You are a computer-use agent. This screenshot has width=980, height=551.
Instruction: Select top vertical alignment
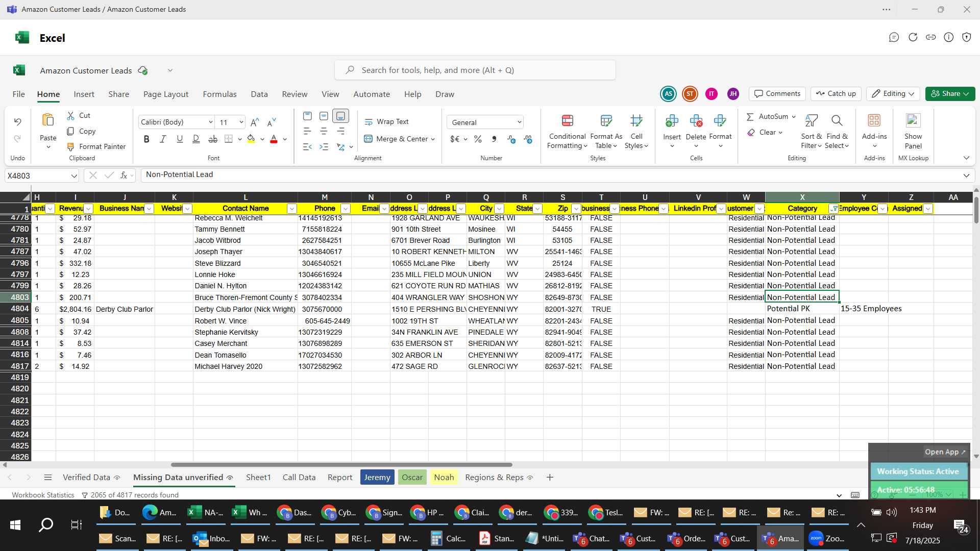pyautogui.click(x=307, y=116)
